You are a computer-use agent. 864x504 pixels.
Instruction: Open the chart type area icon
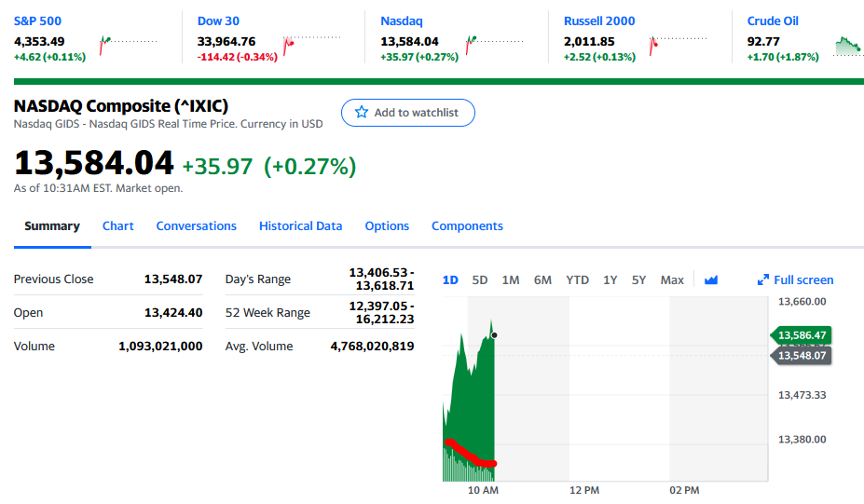(x=711, y=279)
